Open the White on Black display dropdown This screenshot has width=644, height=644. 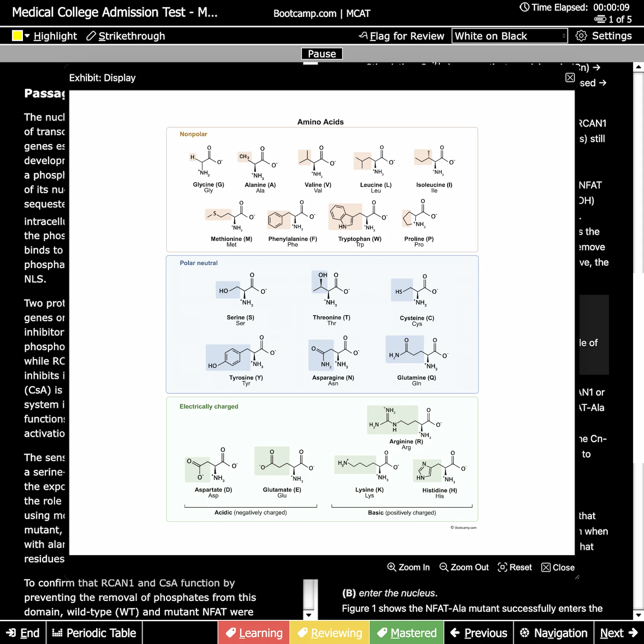[509, 36]
